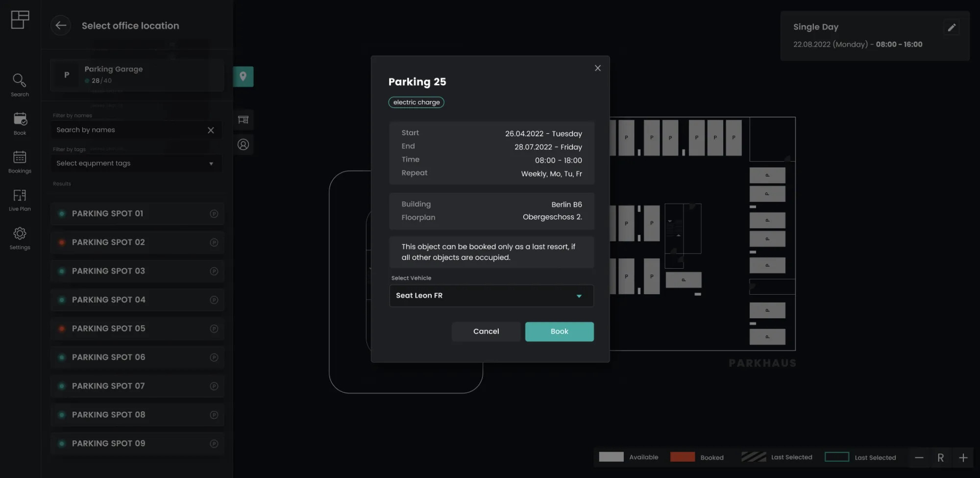Open Live Plan view
The height and width of the screenshot is (478, 980).
20,200
